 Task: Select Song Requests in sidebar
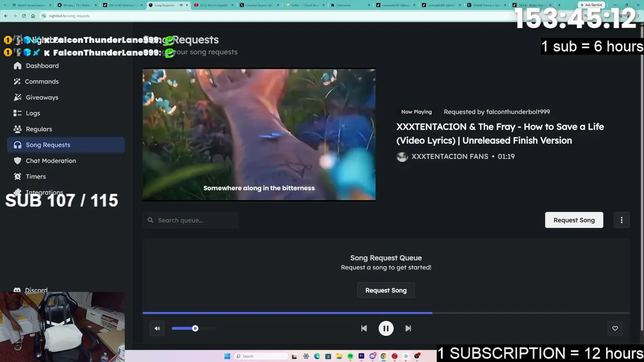click(66, 145)
